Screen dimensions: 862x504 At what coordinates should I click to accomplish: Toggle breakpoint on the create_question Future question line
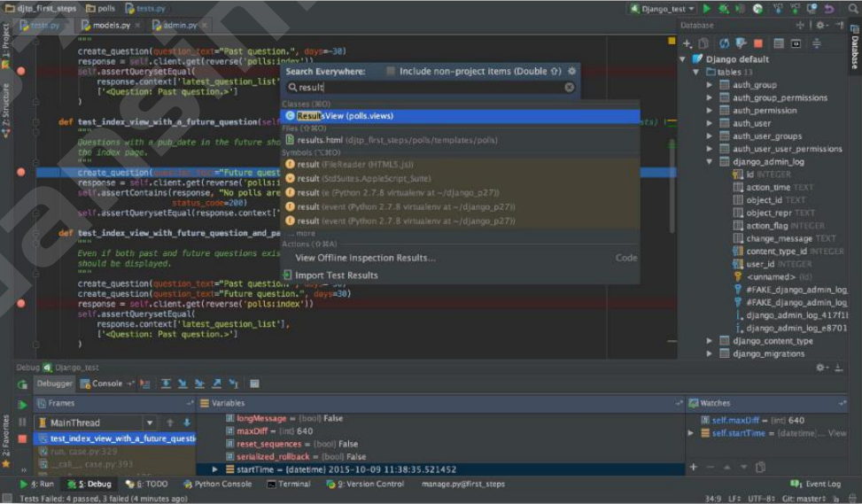(x=21, y=172)
